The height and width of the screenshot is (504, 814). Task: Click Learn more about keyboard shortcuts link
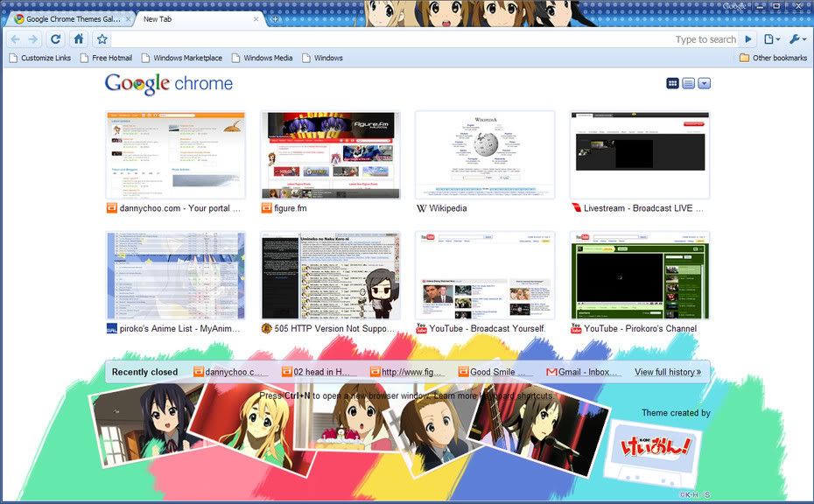493,395
